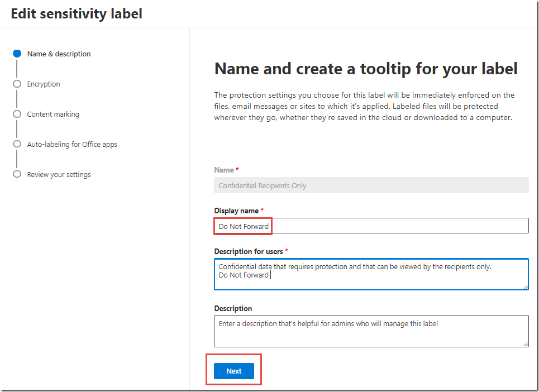The image size is (539, 392).
Task: Jump to Auto-labeling for Office apps label
Action: [72, 145]
